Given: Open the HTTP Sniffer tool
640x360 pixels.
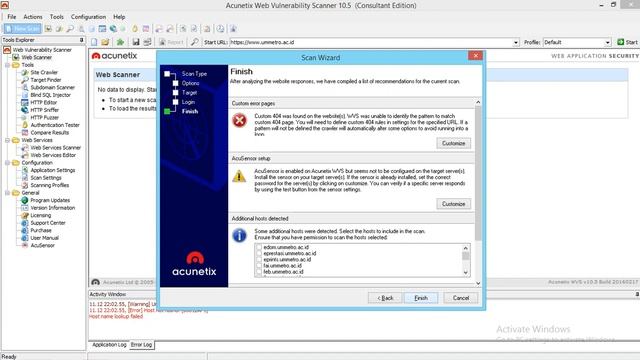Looking at the screenshot, I should pos(44,110).
